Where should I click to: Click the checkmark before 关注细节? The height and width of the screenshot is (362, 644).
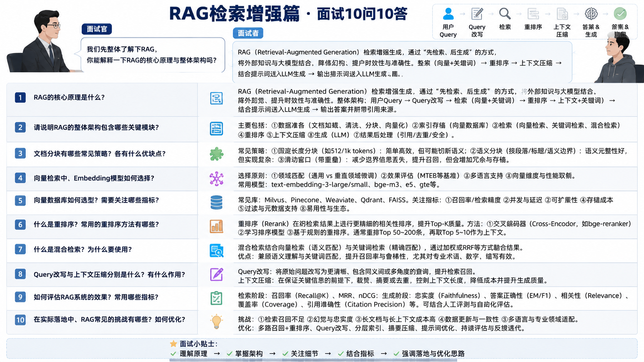point(285,354)
